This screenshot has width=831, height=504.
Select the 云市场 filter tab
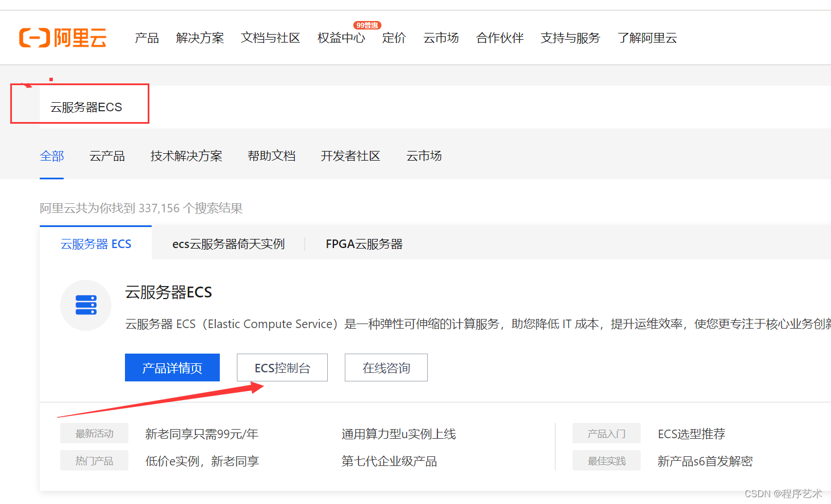[424, 156]
